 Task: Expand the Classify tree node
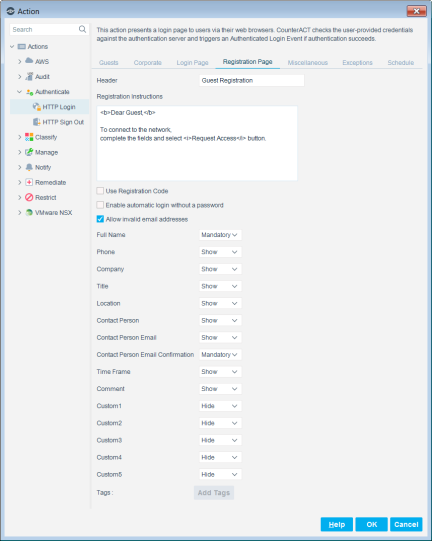click(20, 137)
